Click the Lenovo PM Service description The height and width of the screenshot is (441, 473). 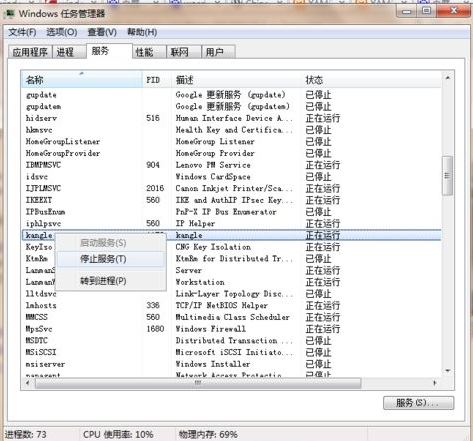(213, 165)
